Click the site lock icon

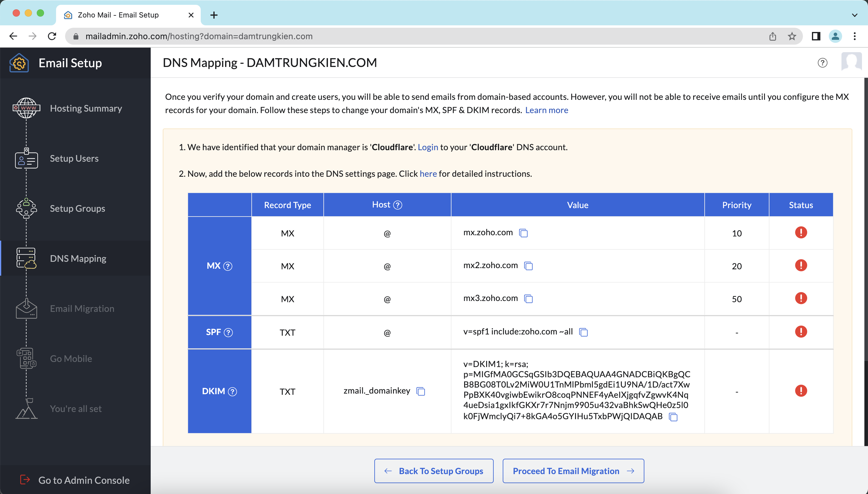coord(76,36)
